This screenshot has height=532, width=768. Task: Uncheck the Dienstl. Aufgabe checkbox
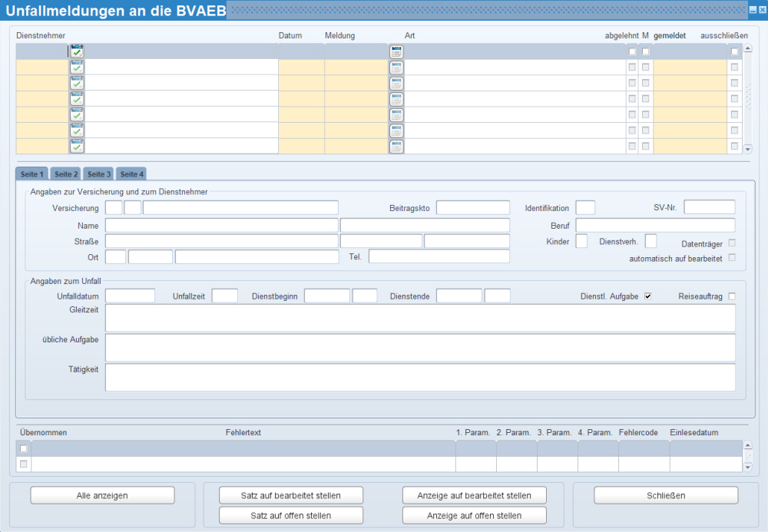[648, 296]
